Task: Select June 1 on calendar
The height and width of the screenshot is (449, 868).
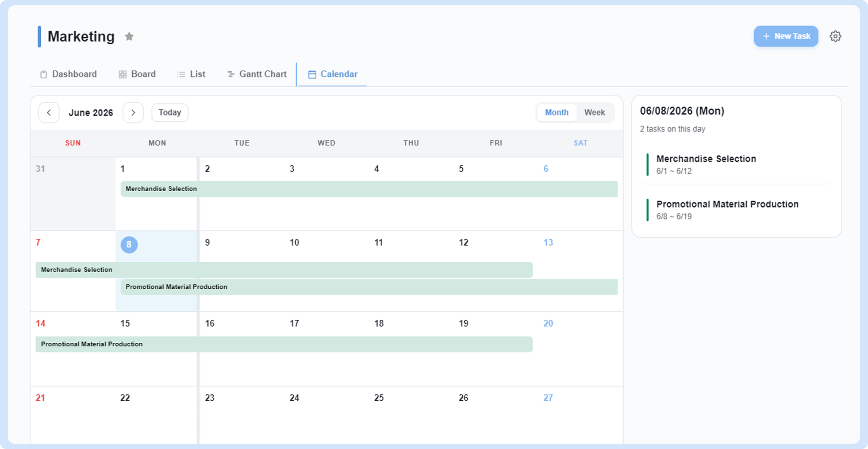Action: pos(123,169)
